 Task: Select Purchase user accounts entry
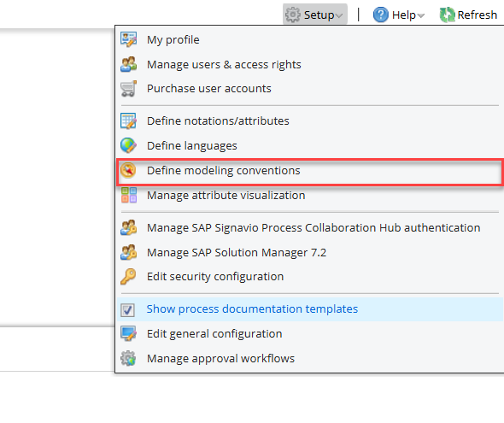pyautogui.click(x=209, y=89)
